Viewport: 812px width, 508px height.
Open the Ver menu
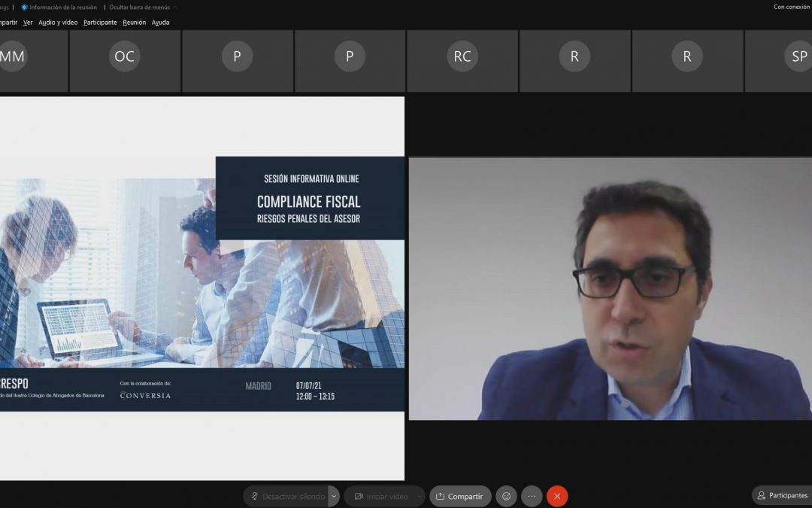(x=28, y=23)
